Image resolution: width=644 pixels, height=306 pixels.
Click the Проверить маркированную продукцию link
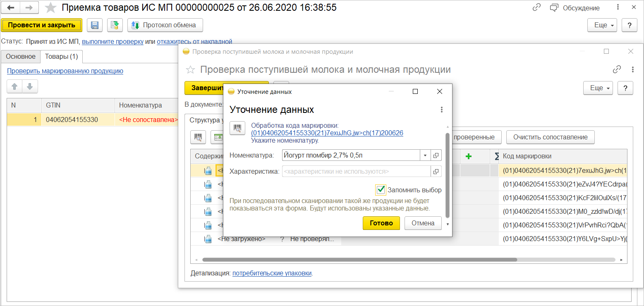(65, 71)
